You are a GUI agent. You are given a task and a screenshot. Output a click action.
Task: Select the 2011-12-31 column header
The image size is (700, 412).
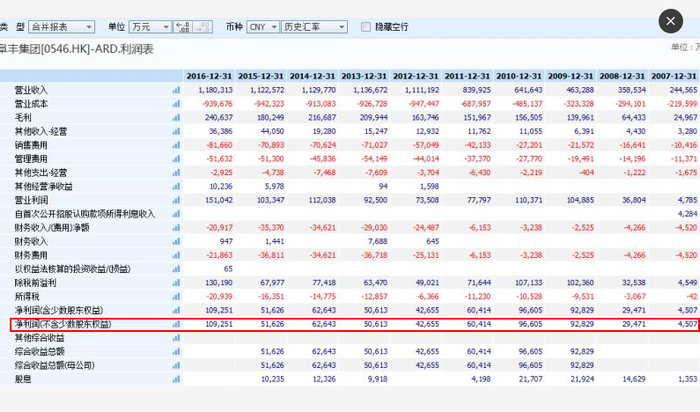(x=467, y=76)
